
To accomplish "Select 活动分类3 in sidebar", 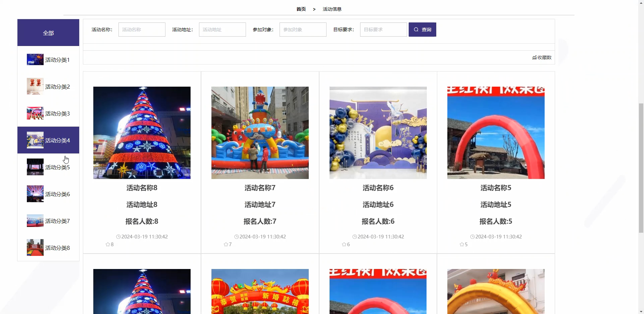I will (x=48, y=113).
